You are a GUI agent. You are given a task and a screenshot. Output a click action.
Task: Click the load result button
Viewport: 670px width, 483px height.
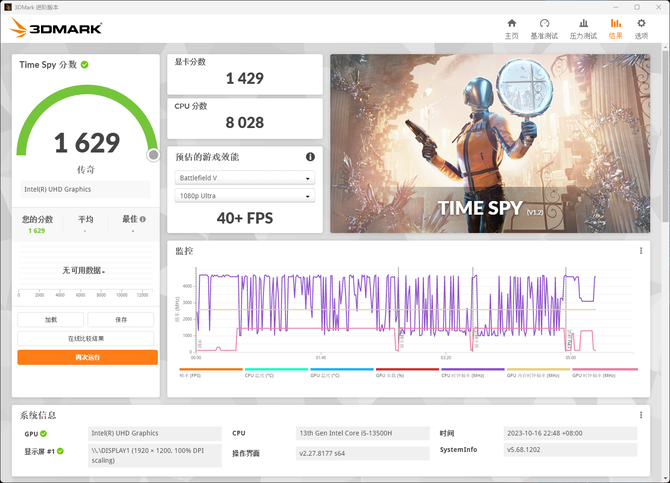tap(50, 320)
